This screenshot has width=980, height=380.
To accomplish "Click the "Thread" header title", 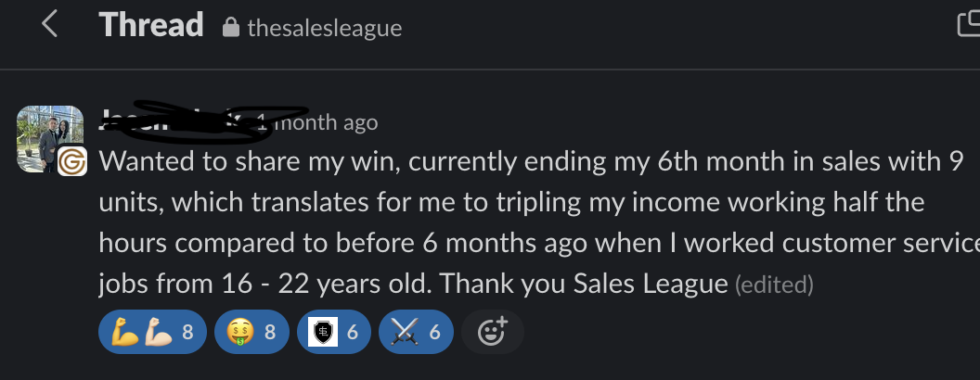I will click(x=151, y=25).
